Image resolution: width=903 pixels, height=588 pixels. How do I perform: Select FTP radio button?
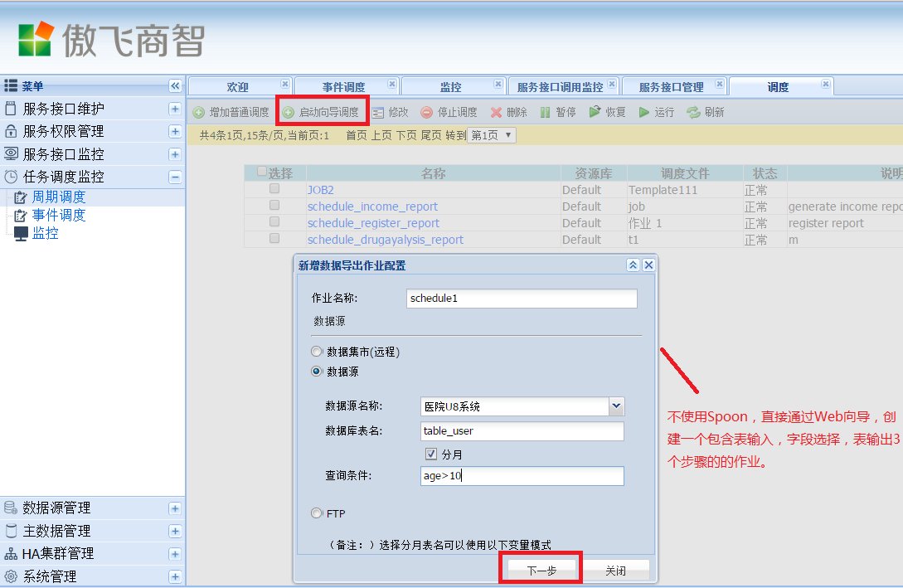(x=316, y=513)
